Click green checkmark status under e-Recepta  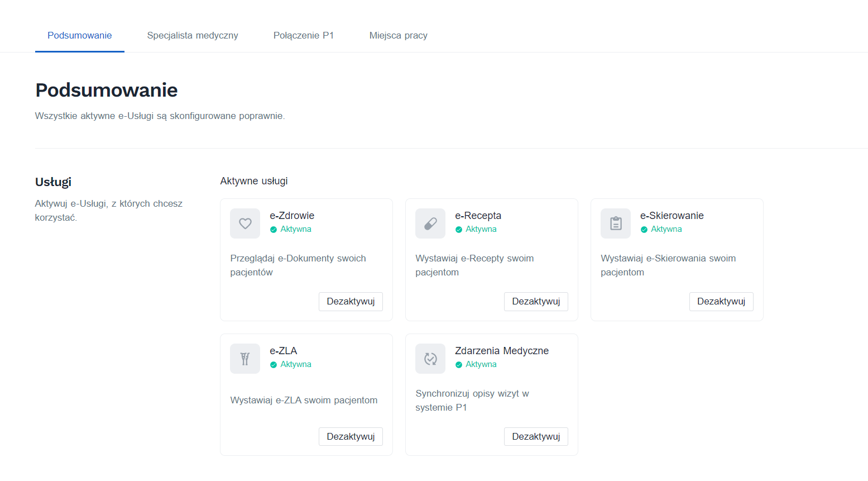(459, 230)
